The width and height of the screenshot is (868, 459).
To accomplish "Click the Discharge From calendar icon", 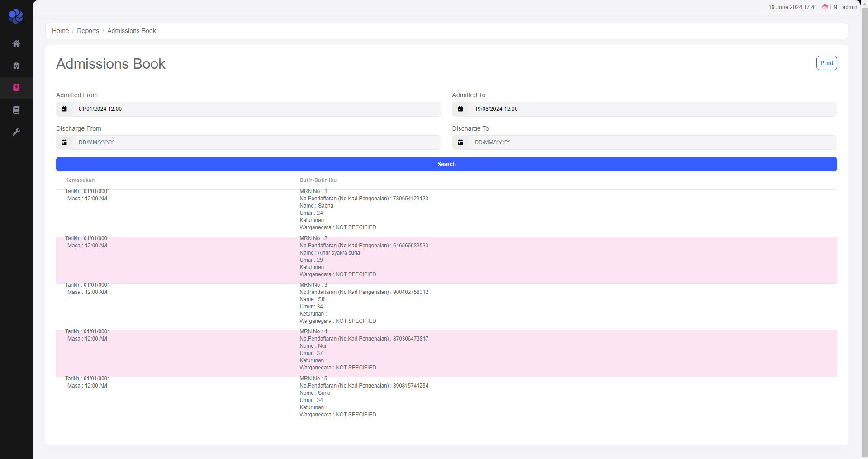I will [x=65, y=142].
